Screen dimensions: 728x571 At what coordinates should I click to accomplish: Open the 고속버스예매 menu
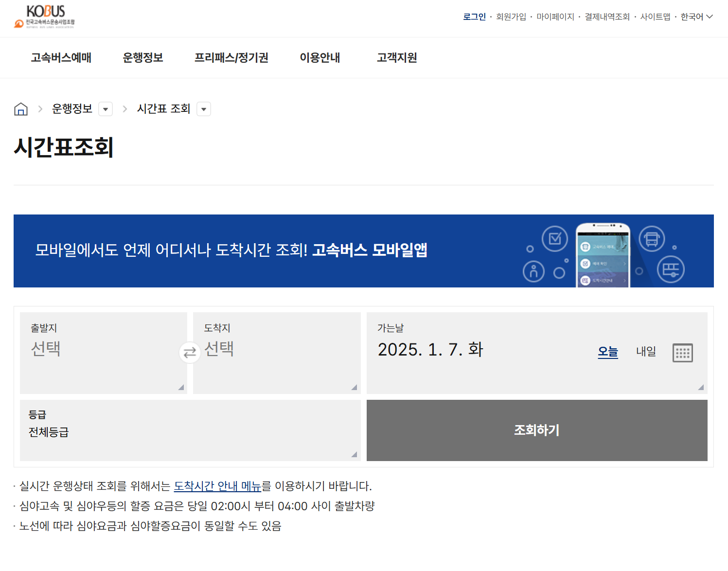click(60, 58)
